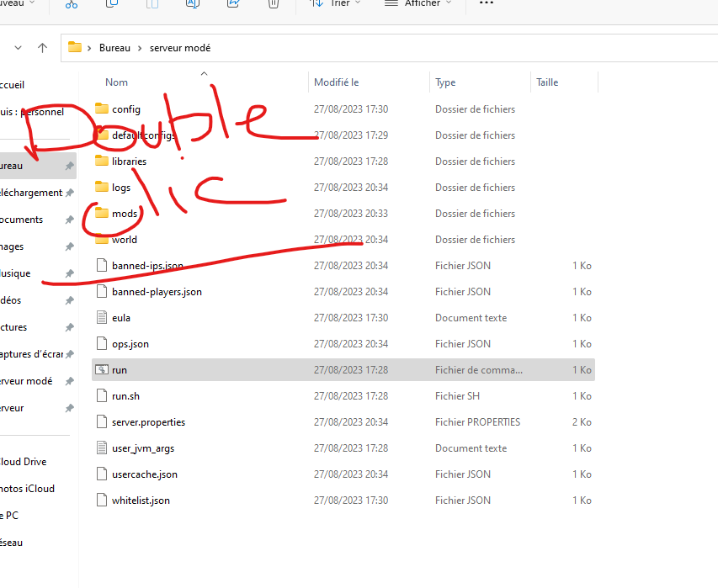718x588 pixels.
Task: Click the folder icon in the address bar
Action: click(75, 47)
